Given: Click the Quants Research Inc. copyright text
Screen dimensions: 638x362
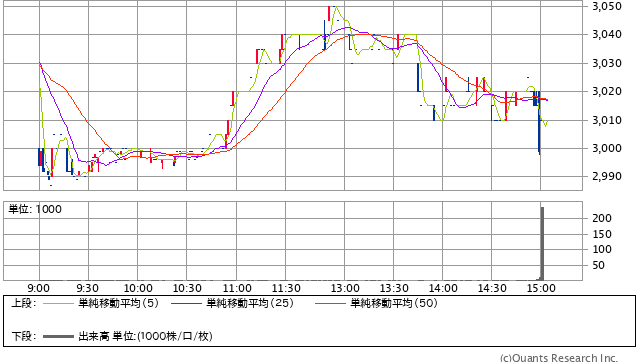Looking at the screenshot, I should coord(559,358).
